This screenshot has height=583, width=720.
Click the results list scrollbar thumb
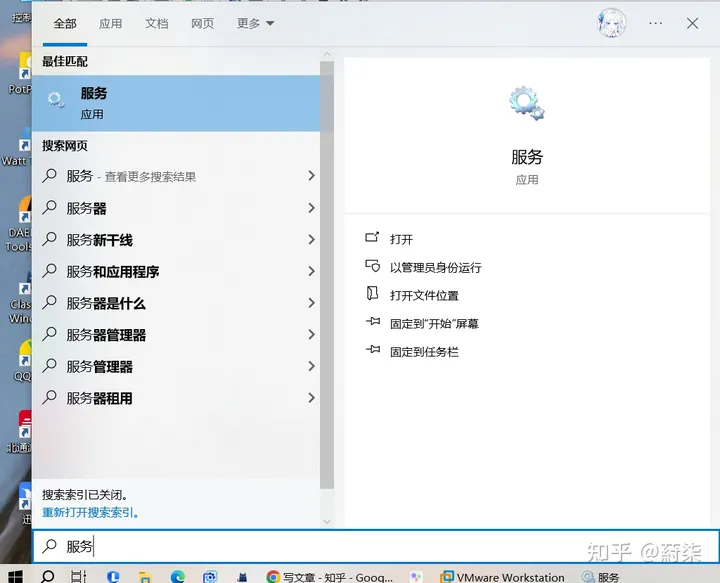[327, 275]
